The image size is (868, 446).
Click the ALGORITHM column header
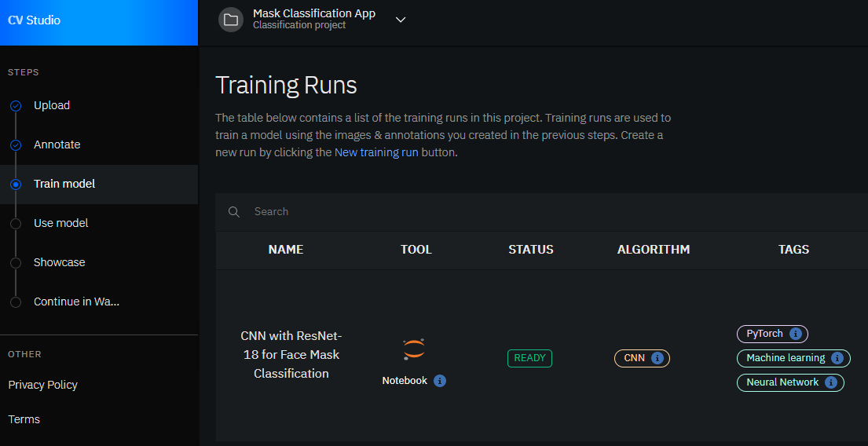pyautogui.click(x=654, y=250)
